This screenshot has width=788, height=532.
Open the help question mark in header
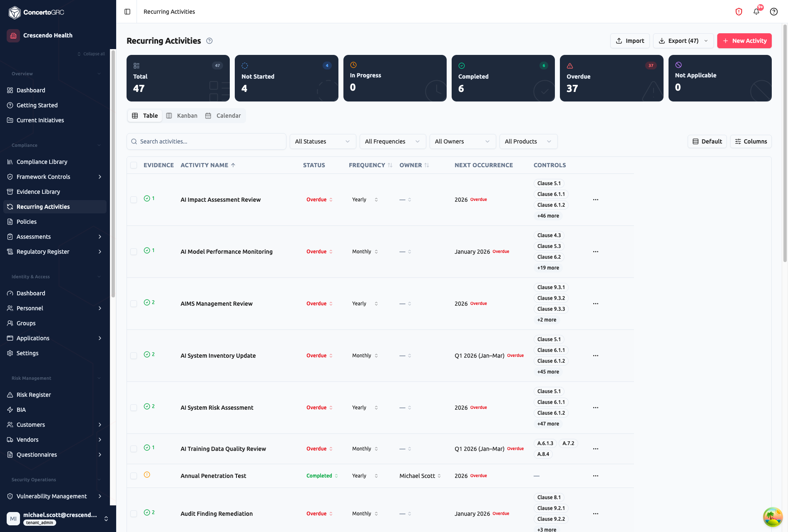[x=774, y=12]
